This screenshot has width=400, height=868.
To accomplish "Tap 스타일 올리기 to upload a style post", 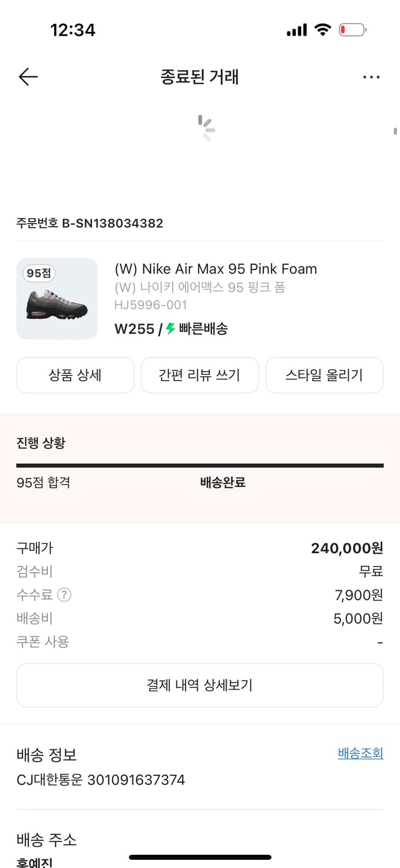I will tap(324, 375).
